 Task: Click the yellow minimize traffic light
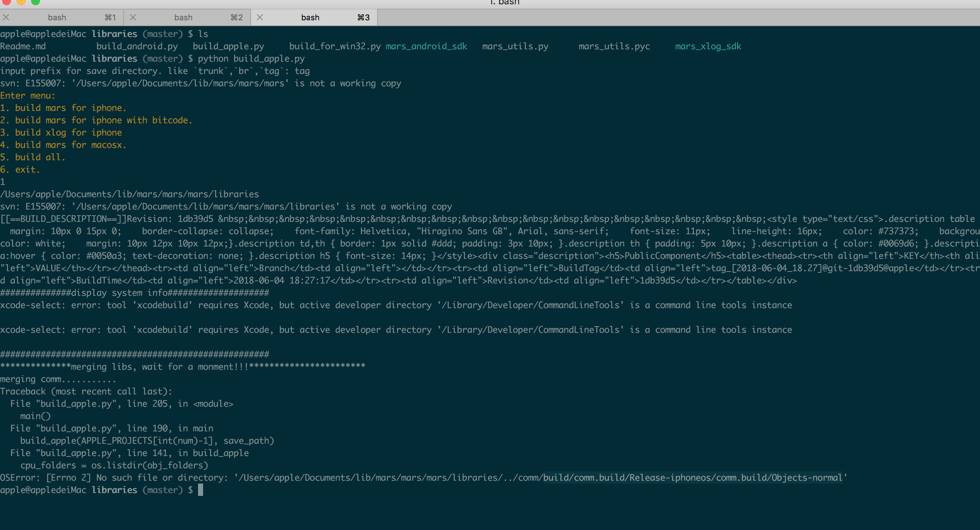(x=22, y=3)
